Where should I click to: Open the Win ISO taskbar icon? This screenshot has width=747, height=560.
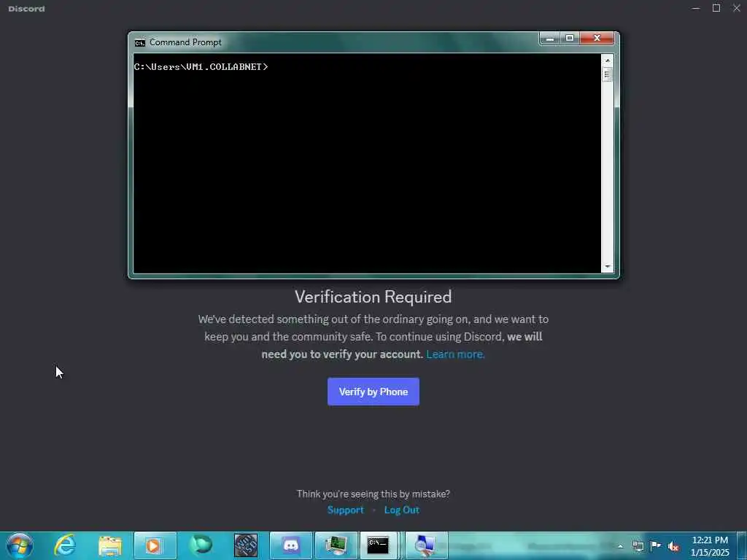pos(246,545)
